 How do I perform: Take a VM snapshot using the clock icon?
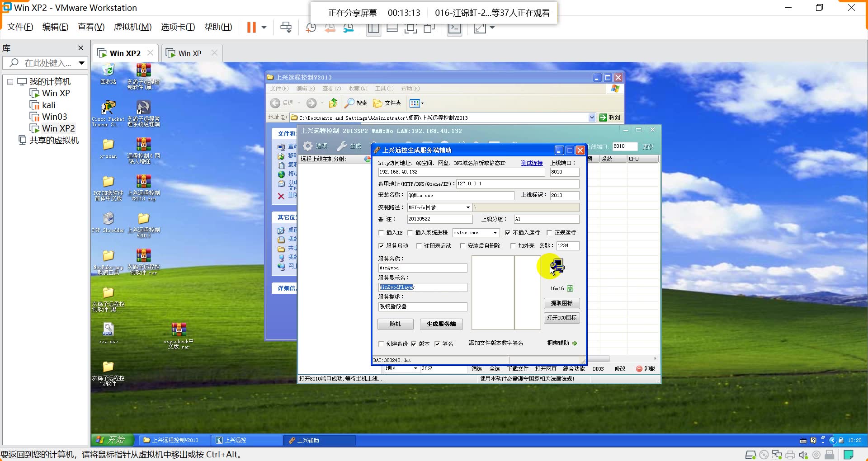[311, 28]
